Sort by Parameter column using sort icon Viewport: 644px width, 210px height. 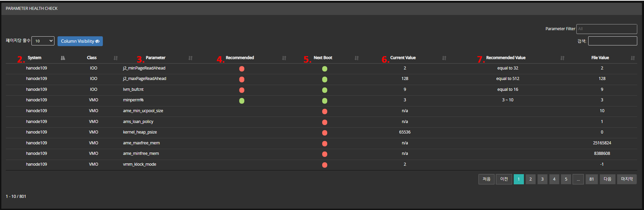(x=191, y=58)
